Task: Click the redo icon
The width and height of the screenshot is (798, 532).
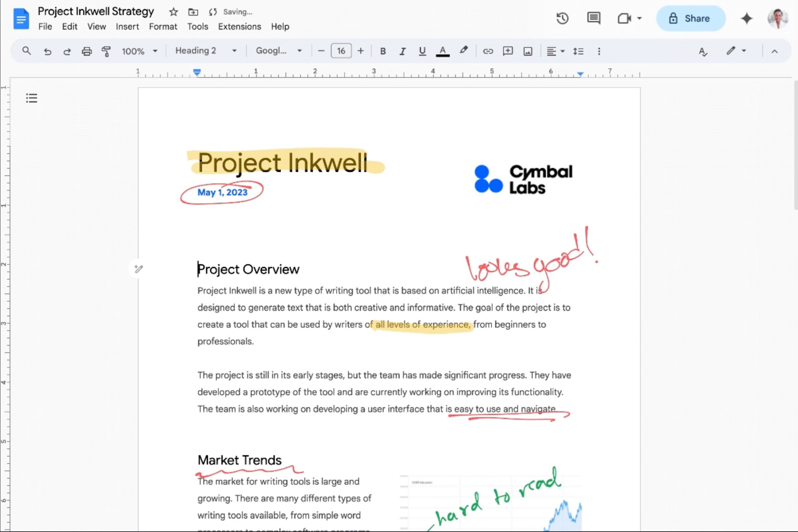Action: tap(66, 51)
